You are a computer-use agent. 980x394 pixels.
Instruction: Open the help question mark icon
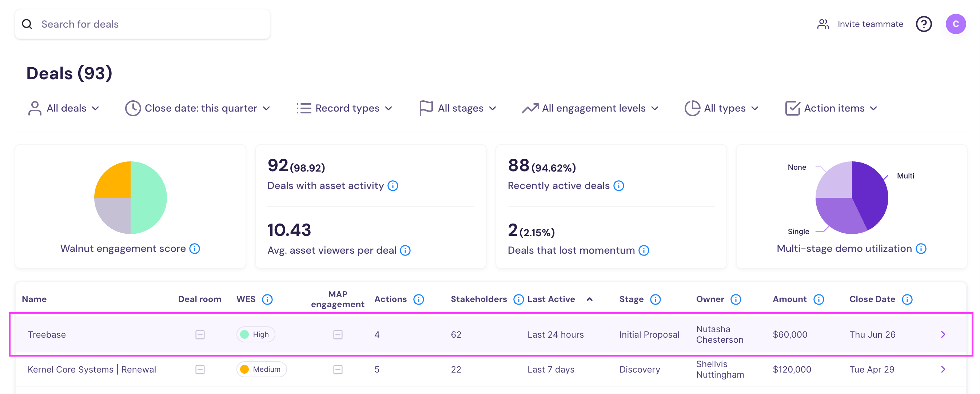pyautogui.click(x=923, y=24)
